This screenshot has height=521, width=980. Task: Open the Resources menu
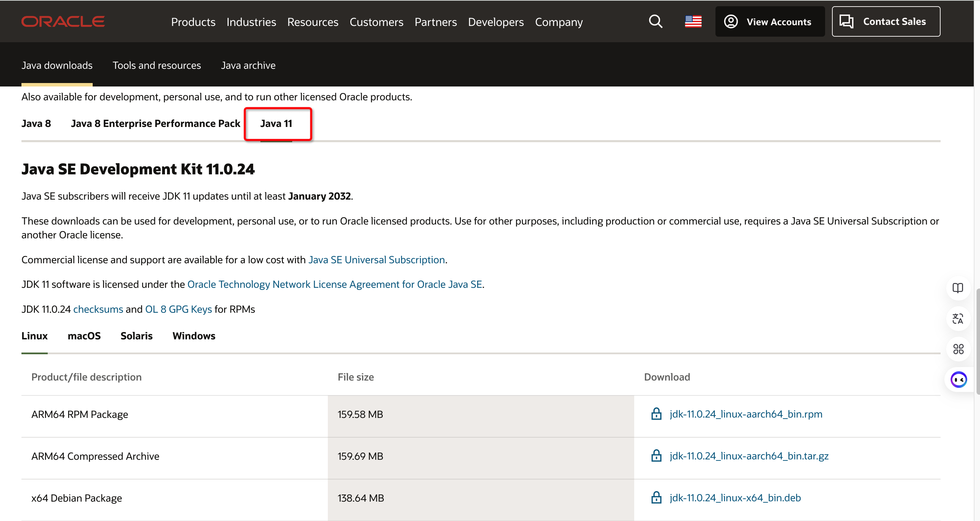pyautogui.click(x=313, y=22)
